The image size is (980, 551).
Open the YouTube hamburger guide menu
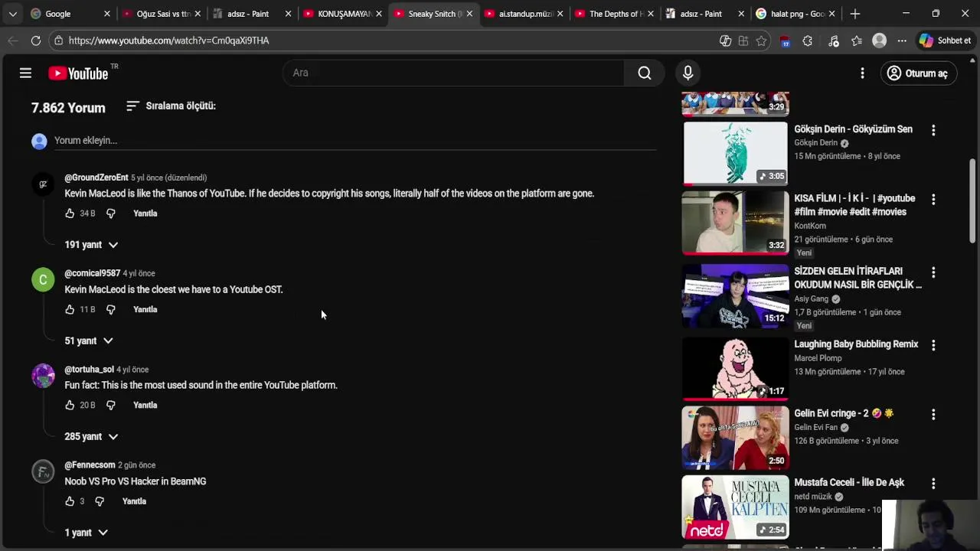tap(25, 73)
